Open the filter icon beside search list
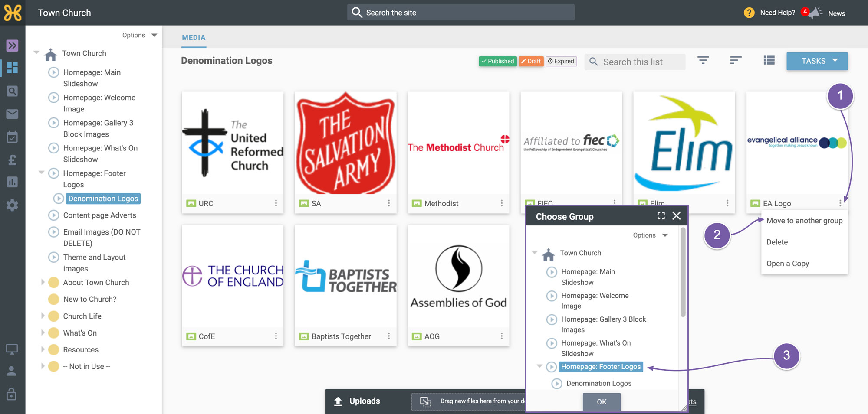The width and height of the screenshot is (868, 414). (703, 61)
